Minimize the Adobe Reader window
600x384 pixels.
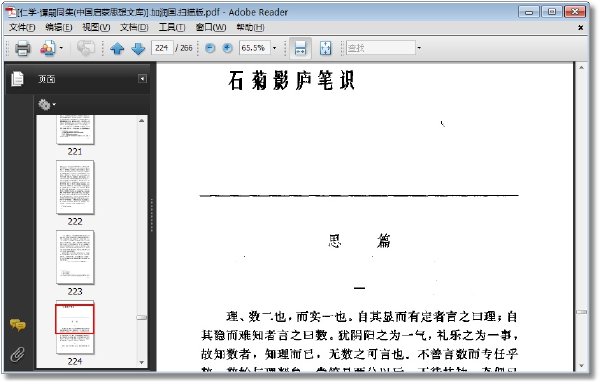[529, 12]
